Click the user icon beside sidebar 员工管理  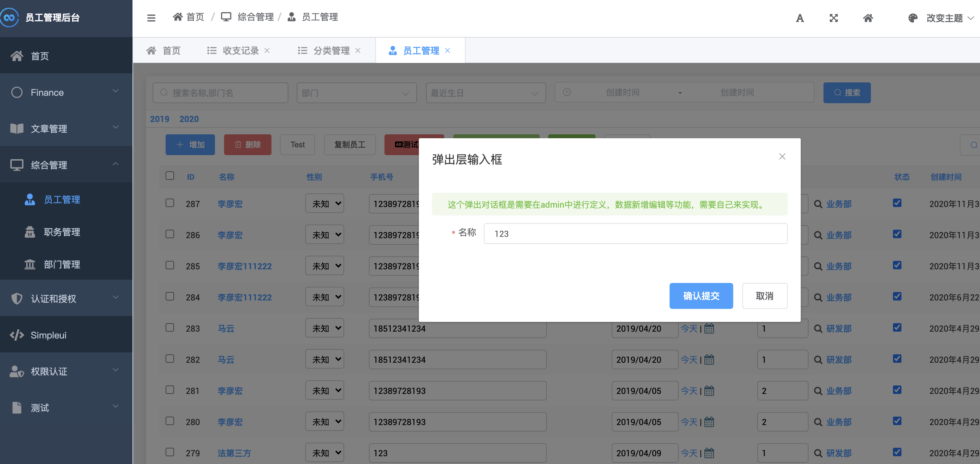click(x=30, y=200)
